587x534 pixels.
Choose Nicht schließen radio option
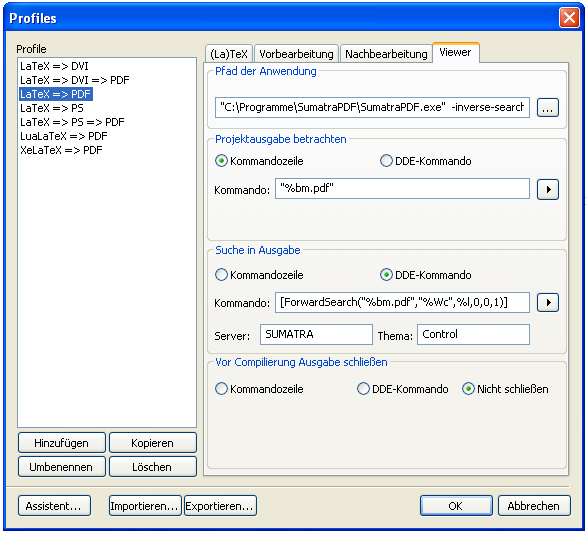505,389
